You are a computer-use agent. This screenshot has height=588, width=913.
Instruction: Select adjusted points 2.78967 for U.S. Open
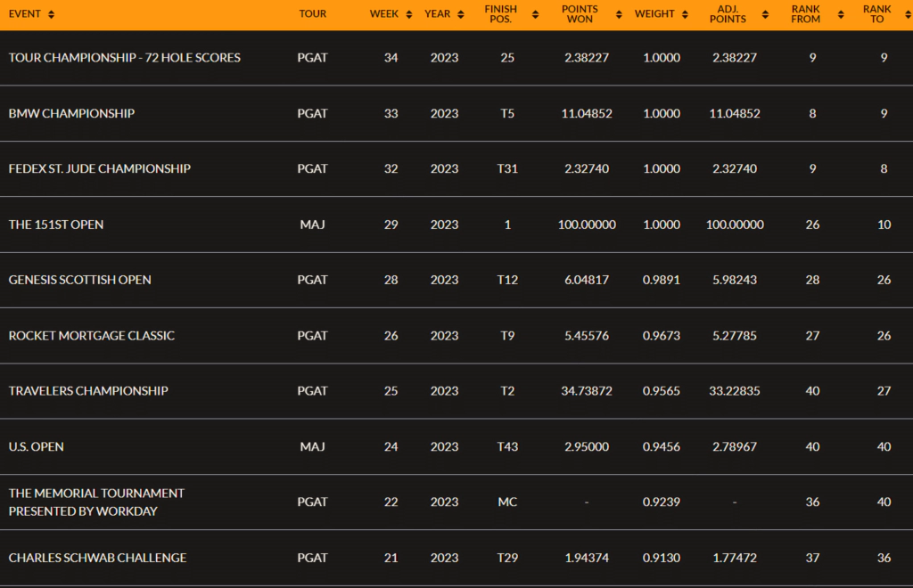[x=735, y=446]
